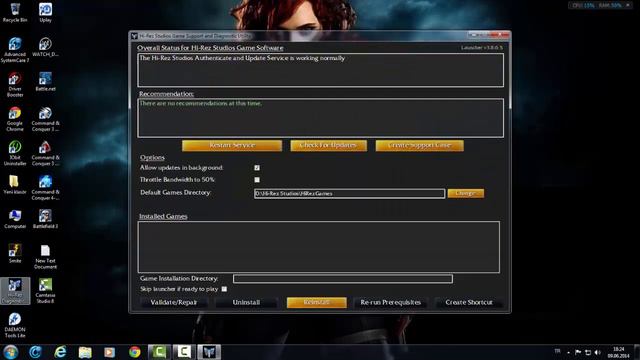This screenshot has width=640, height=360.
Task: Open the volume control in system tray
Action: coord(598,352)
